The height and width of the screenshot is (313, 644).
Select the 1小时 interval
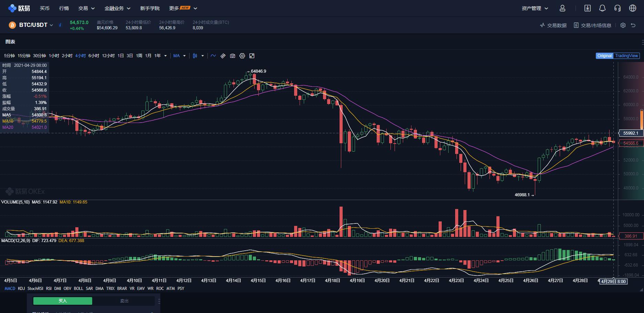click(x=54, y=56)
